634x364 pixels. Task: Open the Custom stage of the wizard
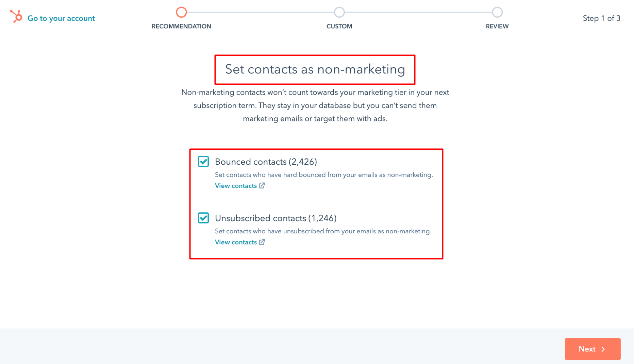coord(339,26)
